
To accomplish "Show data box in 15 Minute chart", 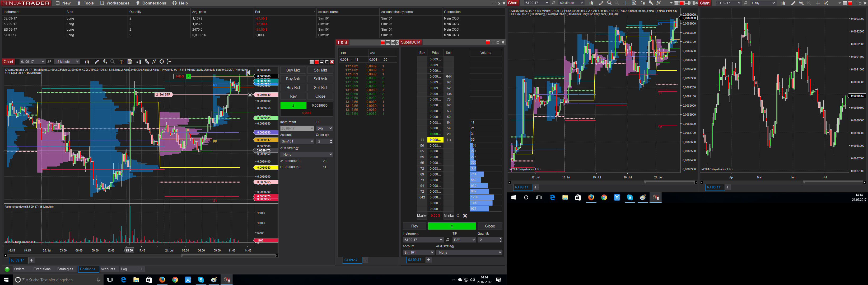I will click(130, 61).
